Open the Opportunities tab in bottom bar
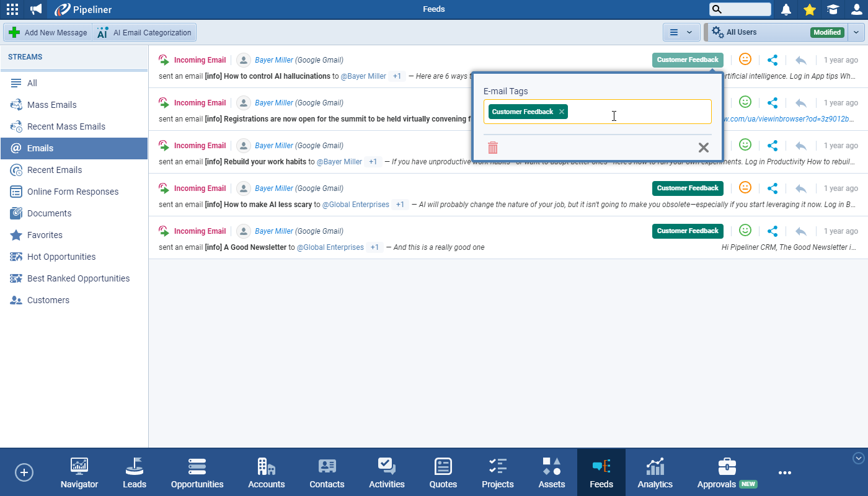Image resolution: width=868 pixels, height=496 pixels. [x=197, y=473]
